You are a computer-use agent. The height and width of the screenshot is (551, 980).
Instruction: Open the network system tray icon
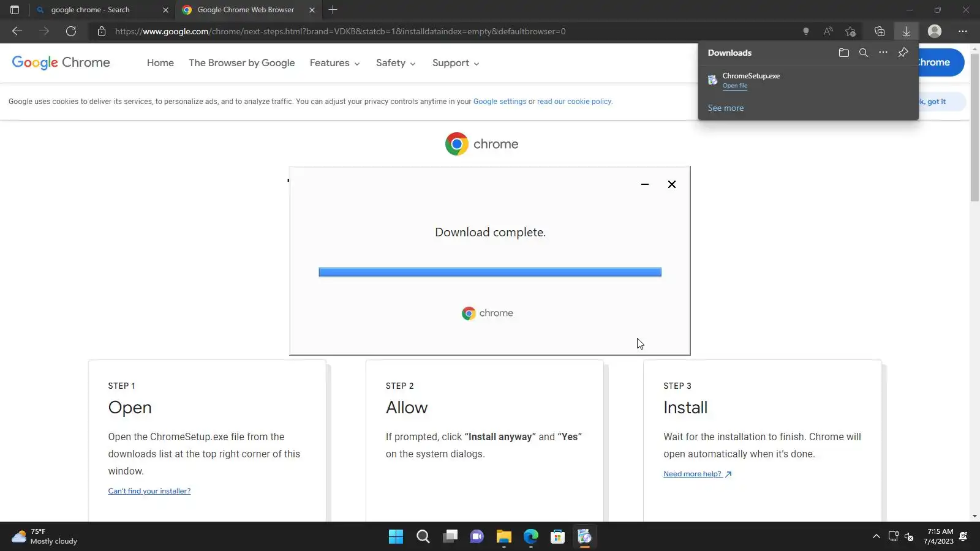point(894,537)
